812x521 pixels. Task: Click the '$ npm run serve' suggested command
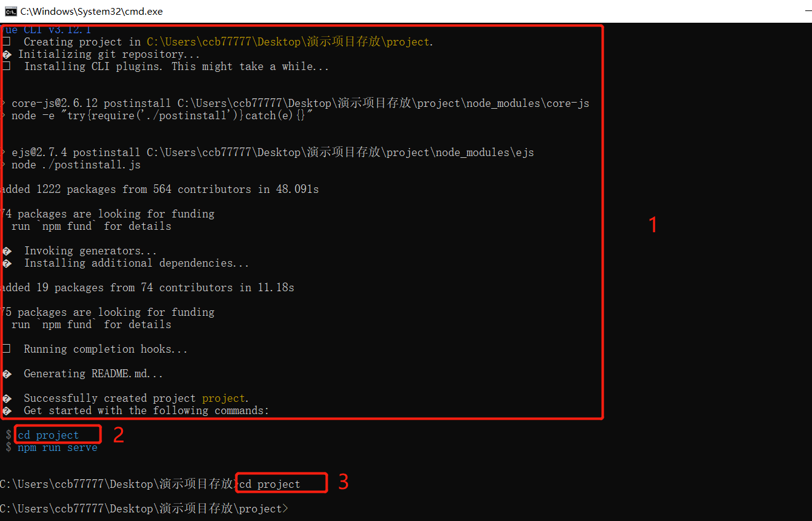[52, 447]
